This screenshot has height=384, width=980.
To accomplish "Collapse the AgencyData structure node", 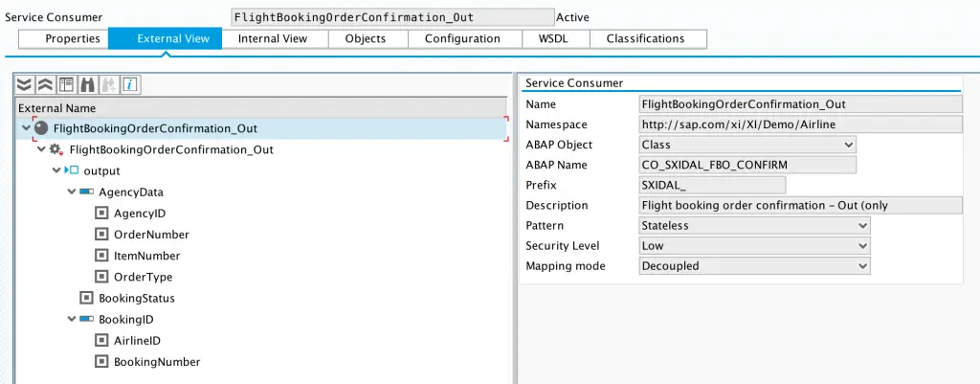I will click(71, 192).
